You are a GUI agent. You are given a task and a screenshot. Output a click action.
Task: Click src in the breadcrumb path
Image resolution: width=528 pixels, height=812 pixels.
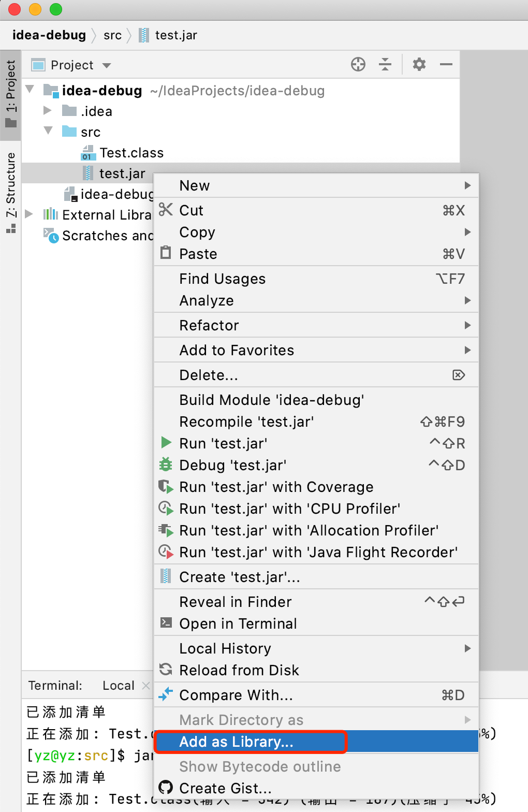click(x=112, y=35)
